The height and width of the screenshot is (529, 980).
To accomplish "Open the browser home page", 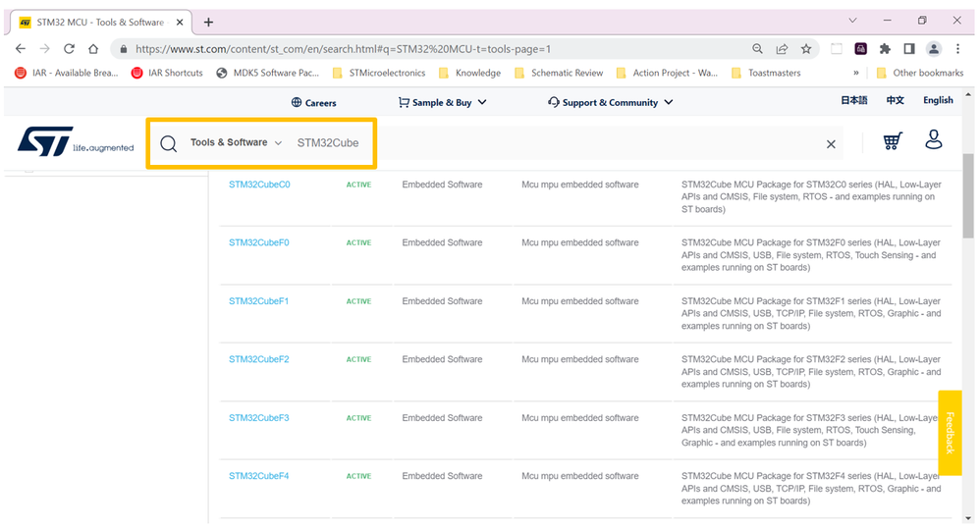I will click(x=93, y=49).
